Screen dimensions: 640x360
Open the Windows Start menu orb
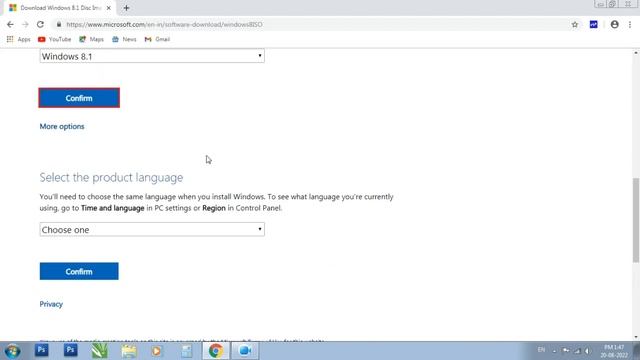[12, 351]
